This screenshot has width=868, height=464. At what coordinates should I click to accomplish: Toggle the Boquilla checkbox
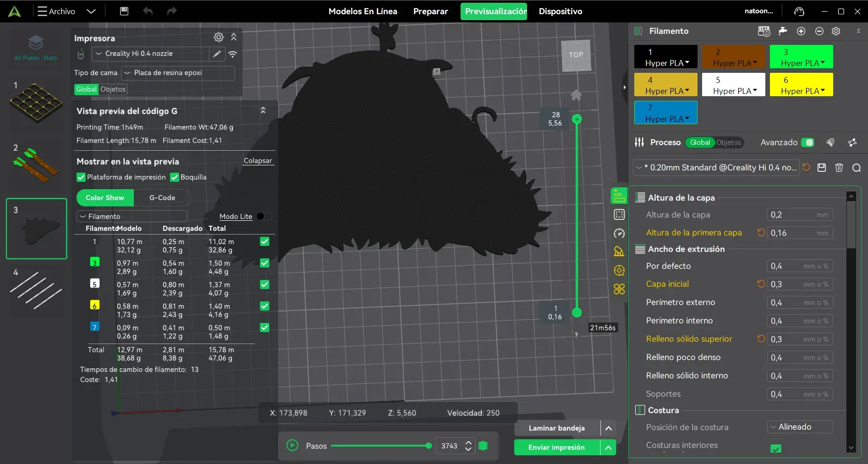pyautogui.click(x=174, y=177)
